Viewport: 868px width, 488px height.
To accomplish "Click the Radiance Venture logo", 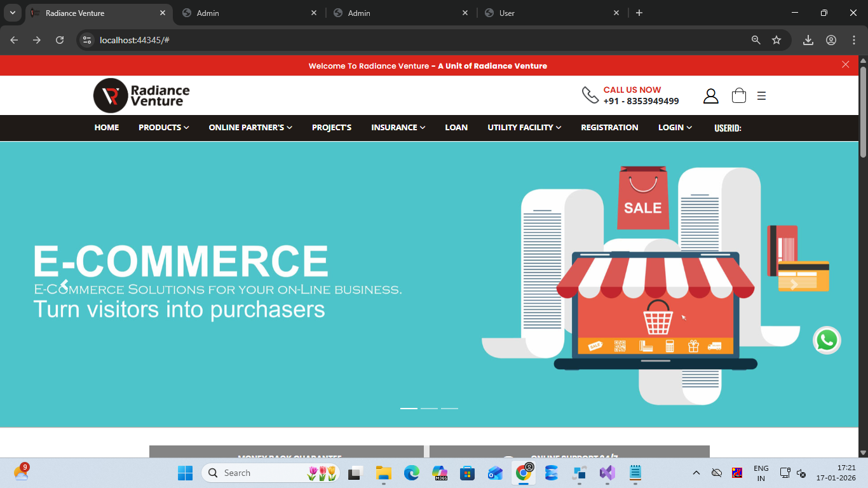I will coord(142,95).
